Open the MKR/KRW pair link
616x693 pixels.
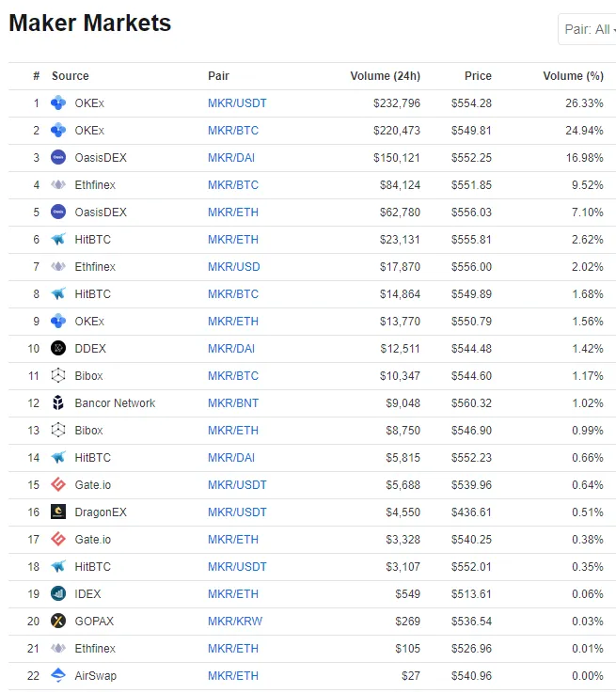click(x=234, y=622)
